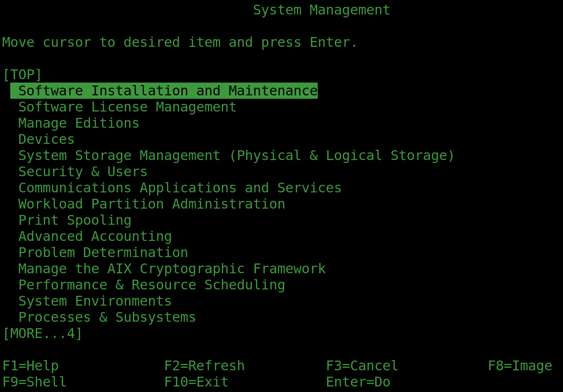Open the Devices menu item
563x392 pixels.
click(46, 139)
